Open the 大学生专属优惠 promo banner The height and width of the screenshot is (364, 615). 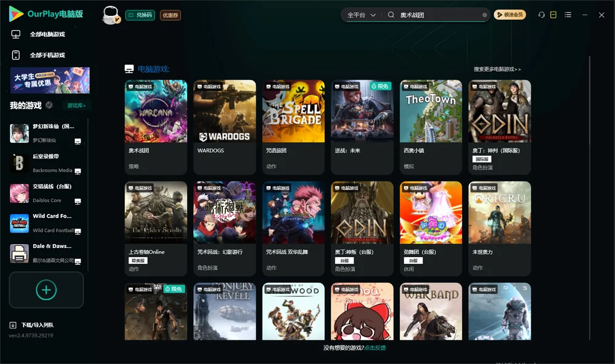pos(50,80)
